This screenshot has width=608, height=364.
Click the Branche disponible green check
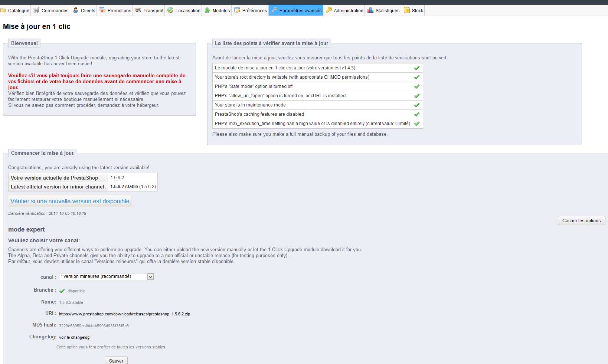point(62,291)
